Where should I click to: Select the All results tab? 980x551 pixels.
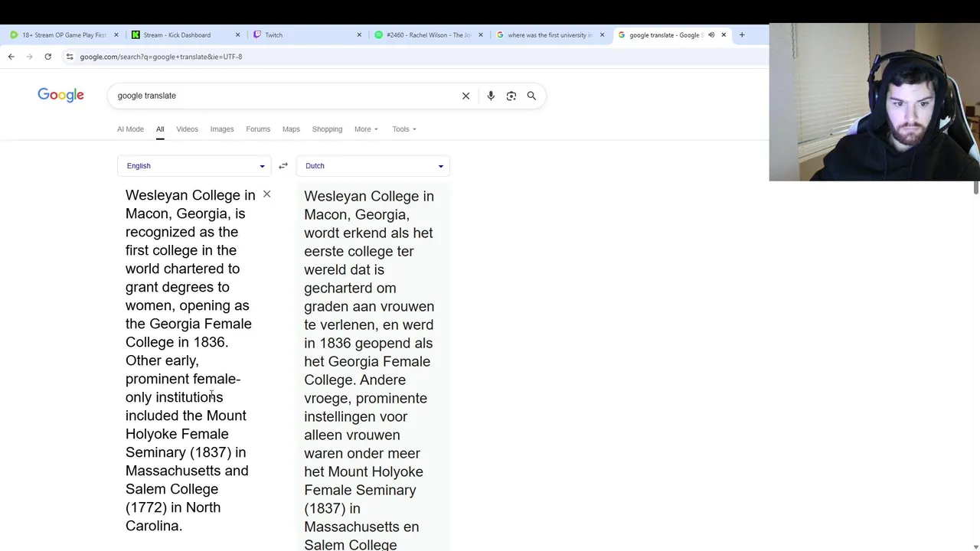pyautogui.click(x=160, y=129)
